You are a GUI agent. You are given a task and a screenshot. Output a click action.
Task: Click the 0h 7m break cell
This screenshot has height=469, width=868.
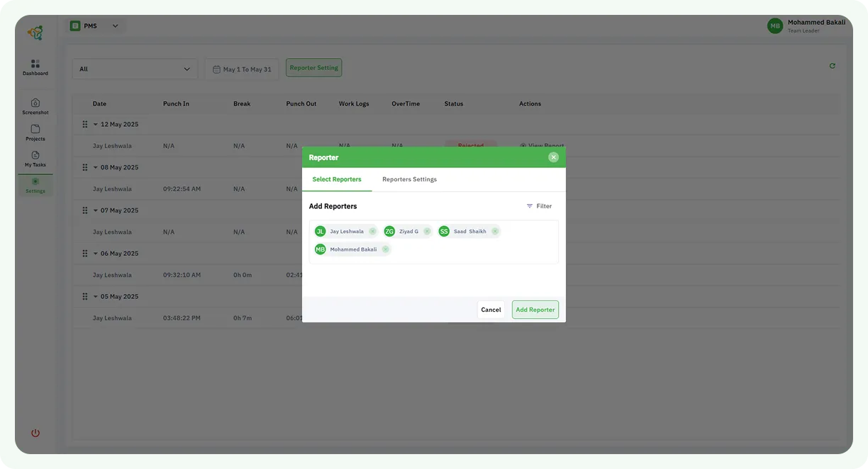[243, 319]
